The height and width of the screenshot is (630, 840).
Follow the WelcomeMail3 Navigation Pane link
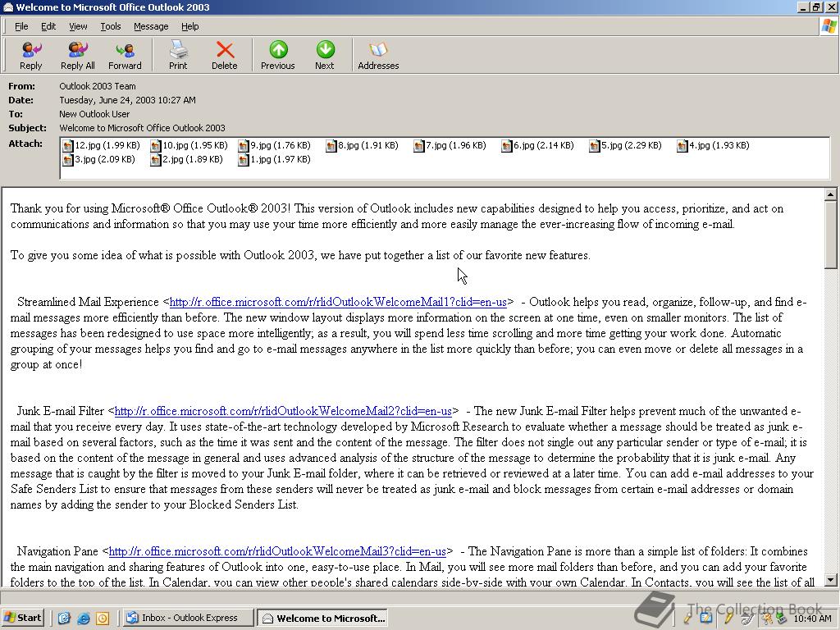277,552
